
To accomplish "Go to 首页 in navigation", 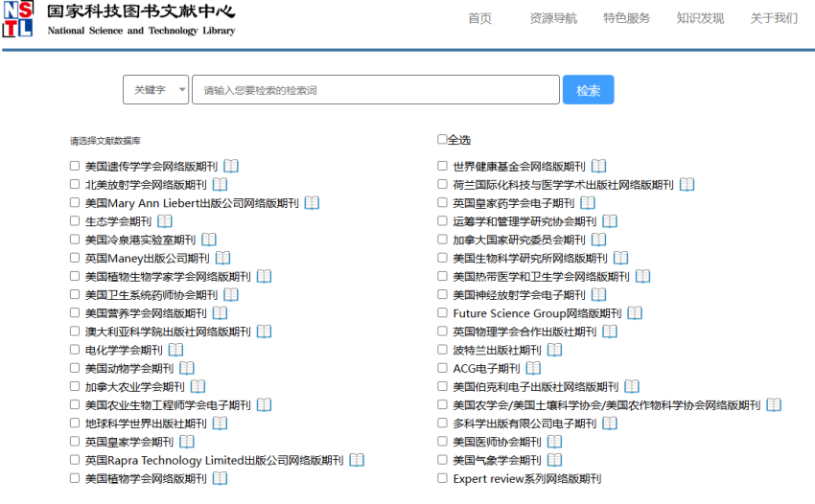I will click(479, 19).
